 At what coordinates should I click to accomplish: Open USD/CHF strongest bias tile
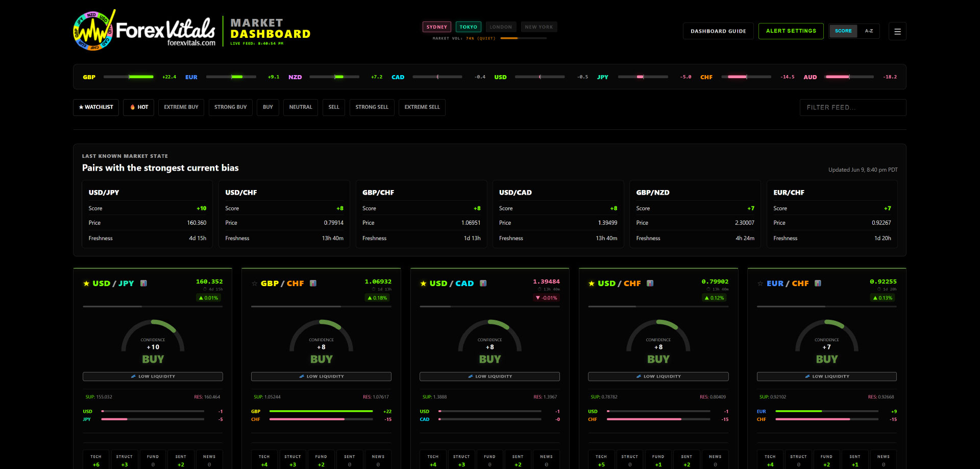point(284,214)
